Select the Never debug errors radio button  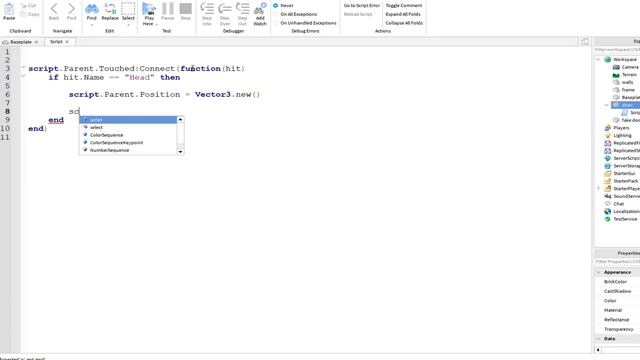tap(276, 5)
